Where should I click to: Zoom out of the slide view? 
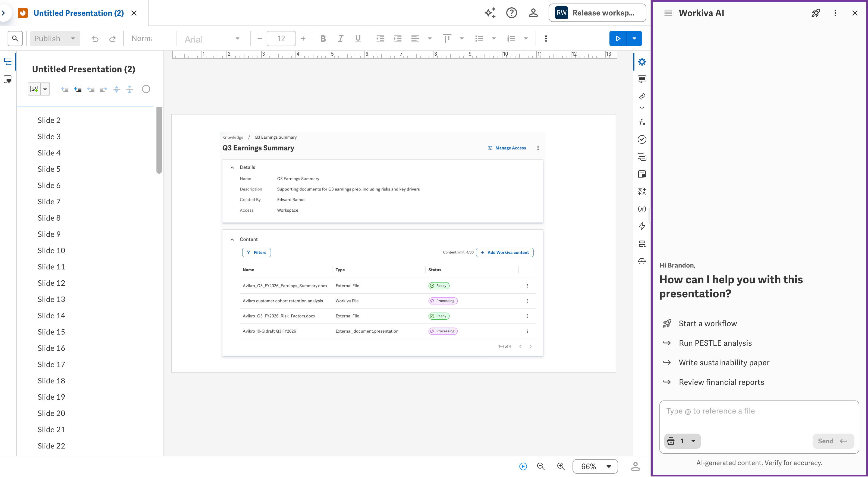pos(541,466)
